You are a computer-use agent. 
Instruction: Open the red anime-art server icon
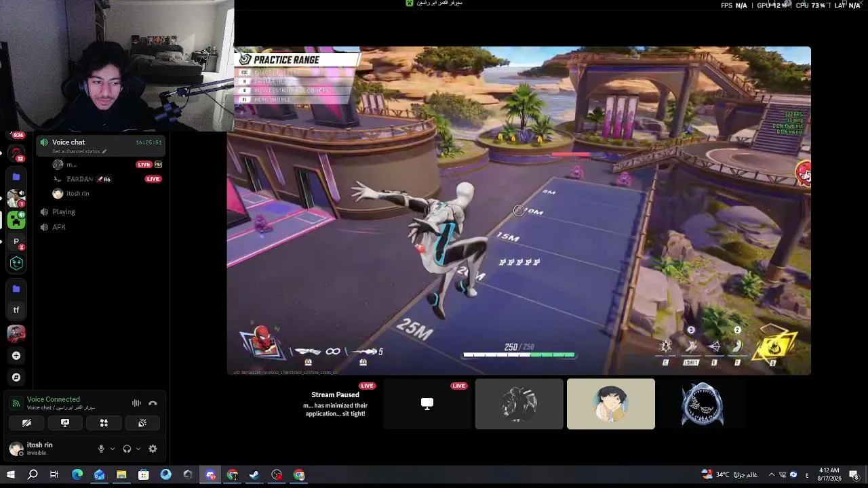click(16, 333)
